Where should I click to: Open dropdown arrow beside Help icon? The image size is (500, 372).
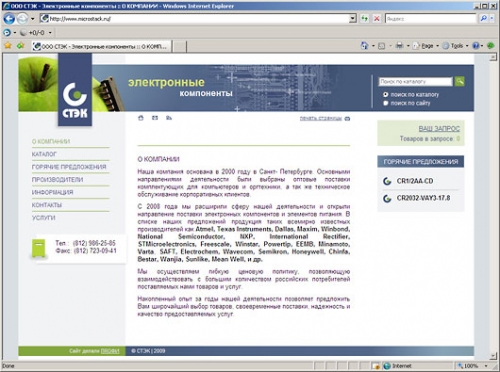click(x=482, y=46)
